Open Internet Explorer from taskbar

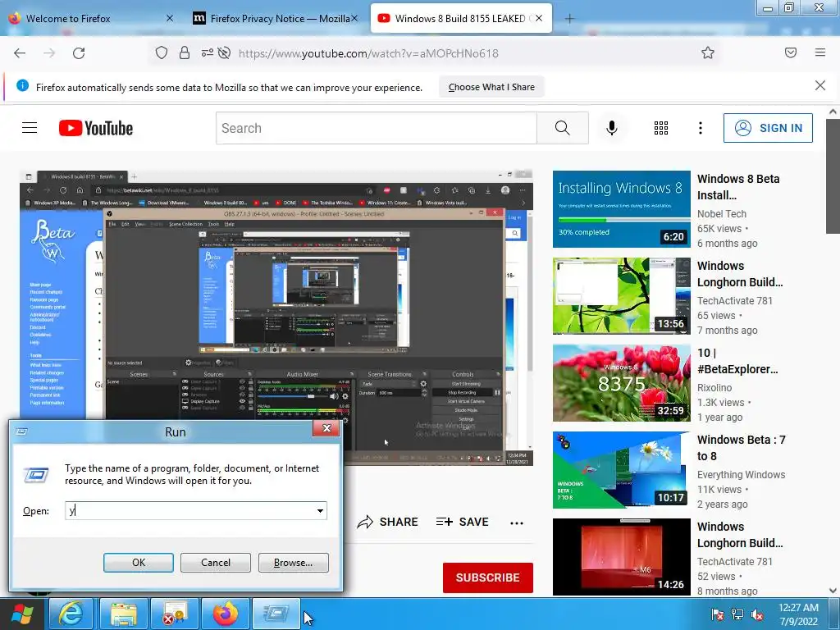point(71,614)
